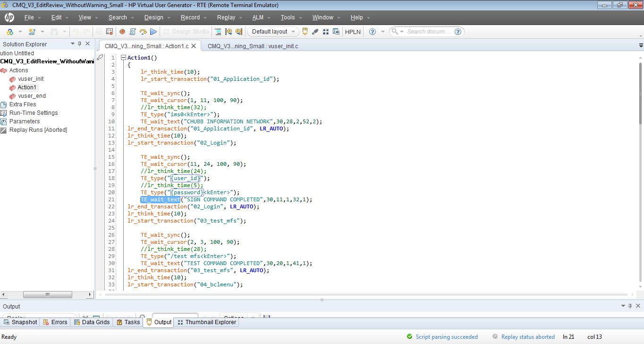Switch to the Thumbnail Explorer bottom tab

pyautogui.click(x=206, y=322)
